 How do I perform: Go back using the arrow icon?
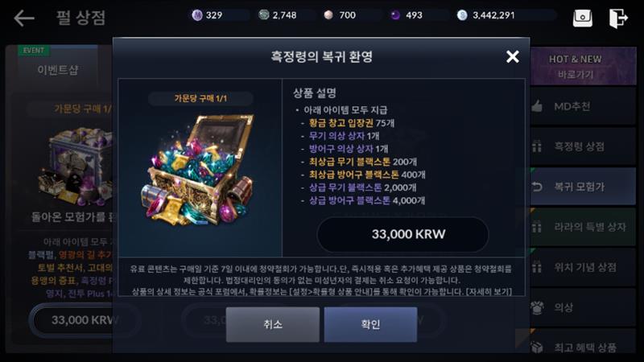[x=24, y=18]
